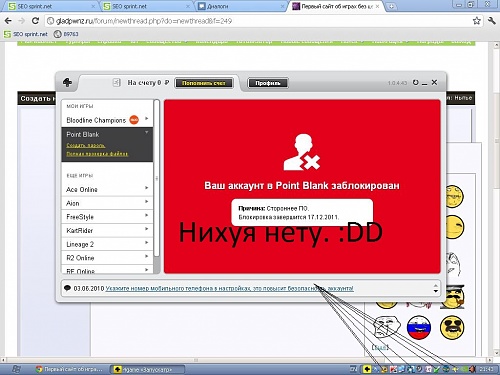Reload the page in Chrome
The image size is (500, 375).
35,21
